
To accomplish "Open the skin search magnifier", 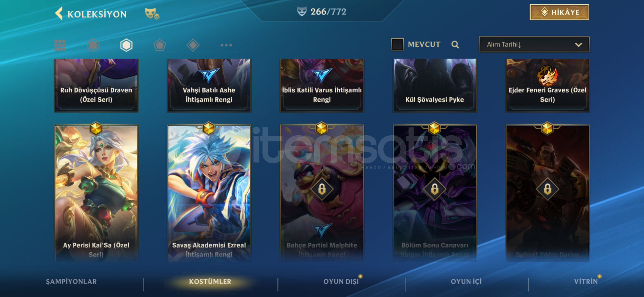I will click(x=455, y=45).
